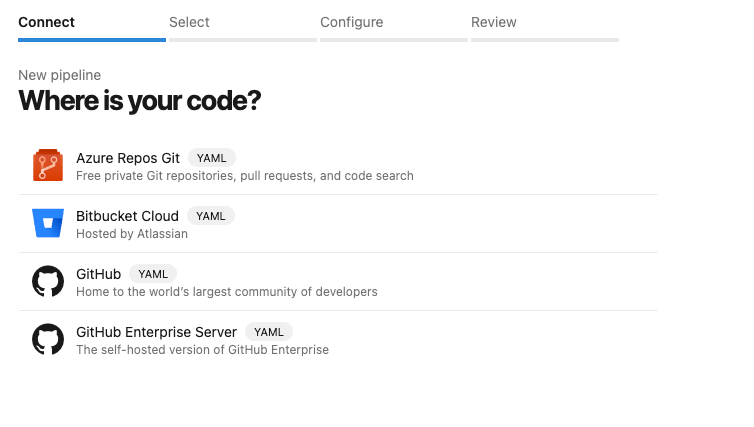Click the Bitbucket Cloud bucket icon
This screenshot has width=754, height=427.
[x=48, y=223]
